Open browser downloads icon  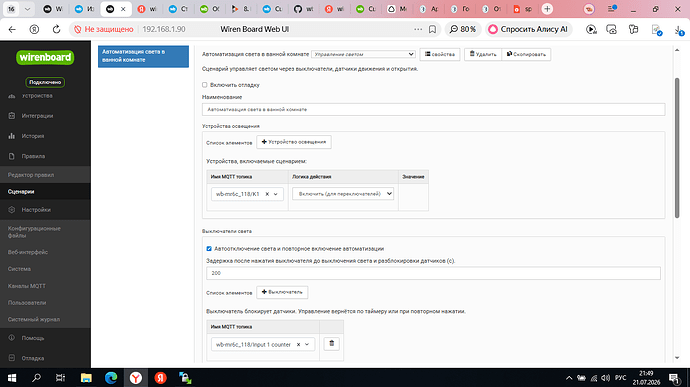click(x=678, y=29)
